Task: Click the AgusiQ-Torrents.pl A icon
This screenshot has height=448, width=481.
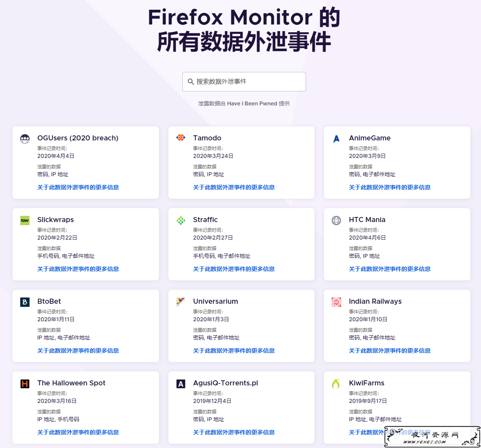Action: 181,384
